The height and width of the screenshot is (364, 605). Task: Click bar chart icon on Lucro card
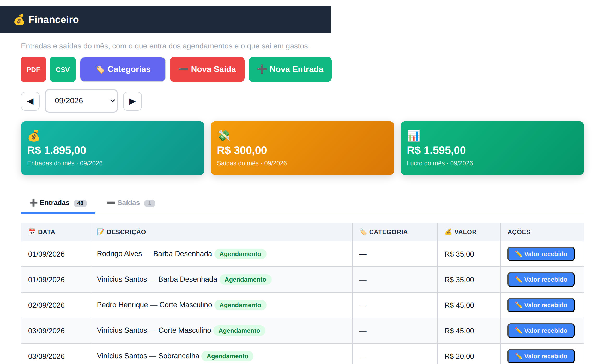coord(413,136)
